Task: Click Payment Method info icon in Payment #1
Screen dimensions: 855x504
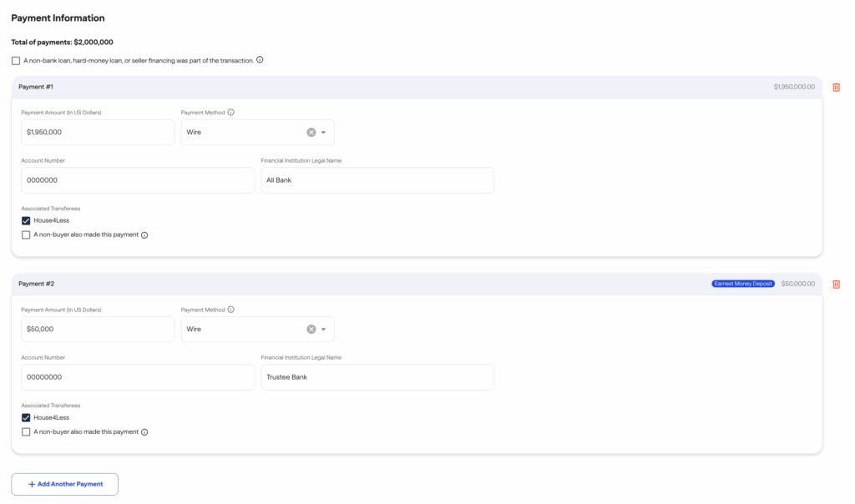Action: pos(231,113)
